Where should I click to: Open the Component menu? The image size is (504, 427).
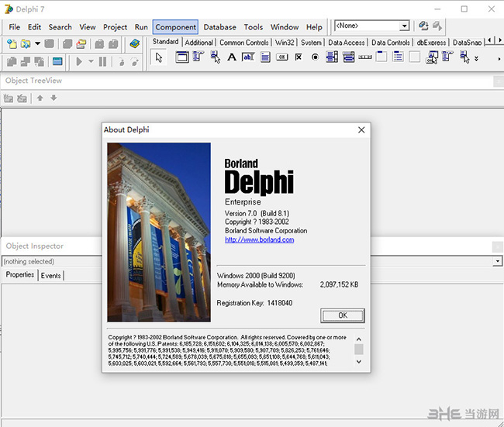point(175,27)
